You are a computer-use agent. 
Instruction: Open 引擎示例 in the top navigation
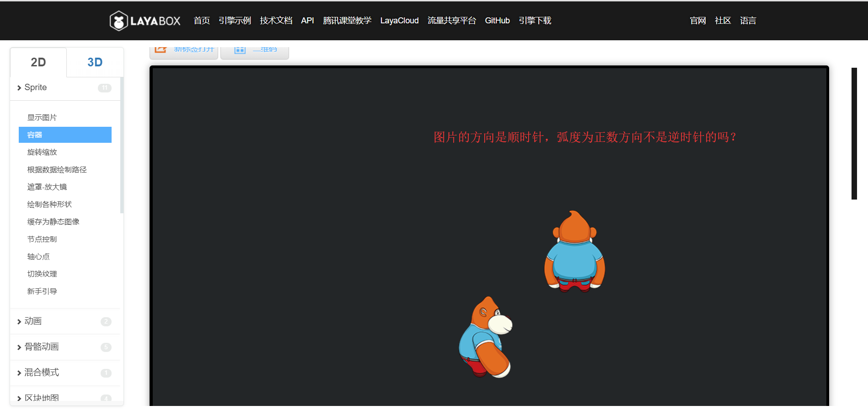click(x=235, y=21)
